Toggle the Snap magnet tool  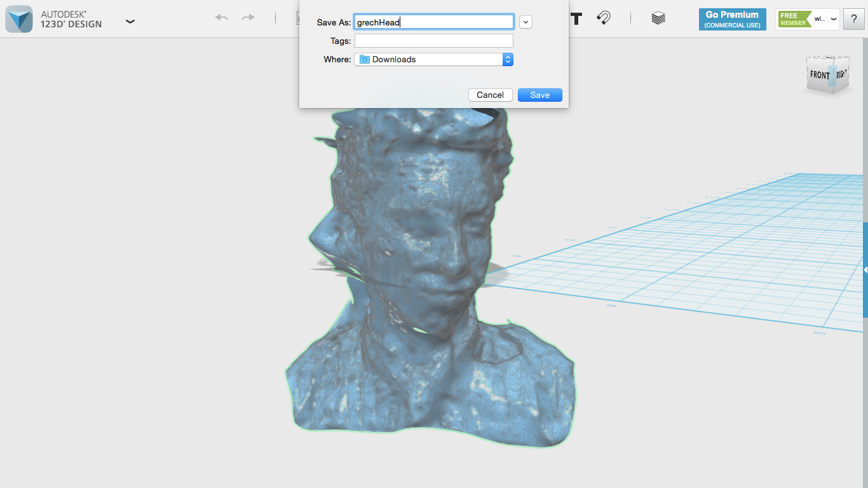(604, 18)
